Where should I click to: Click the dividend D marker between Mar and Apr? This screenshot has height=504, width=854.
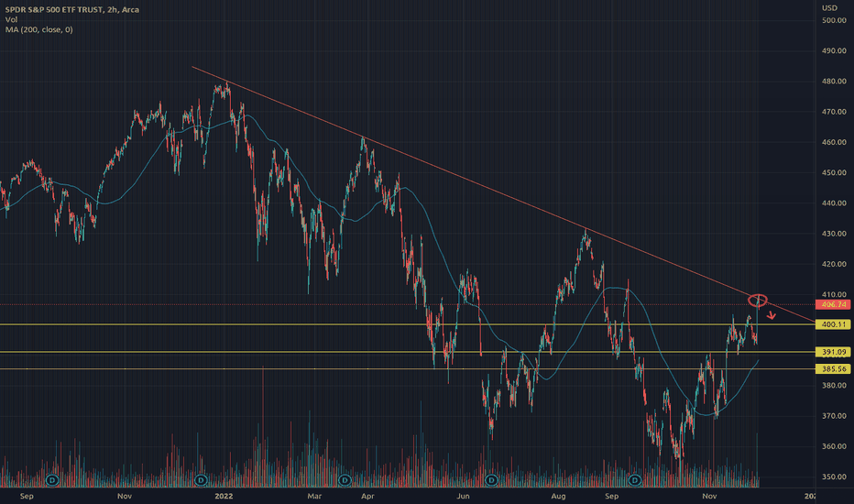pyautogui.click(x=345, y=480)
